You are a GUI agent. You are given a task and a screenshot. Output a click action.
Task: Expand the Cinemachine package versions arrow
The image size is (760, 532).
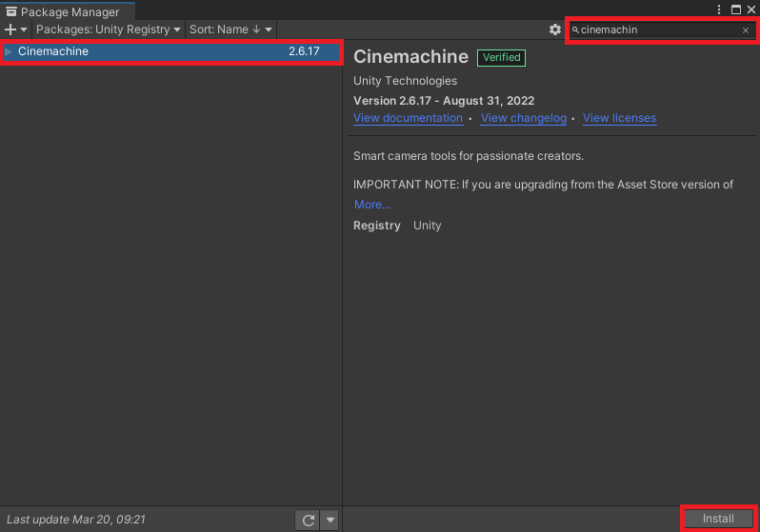9,51
